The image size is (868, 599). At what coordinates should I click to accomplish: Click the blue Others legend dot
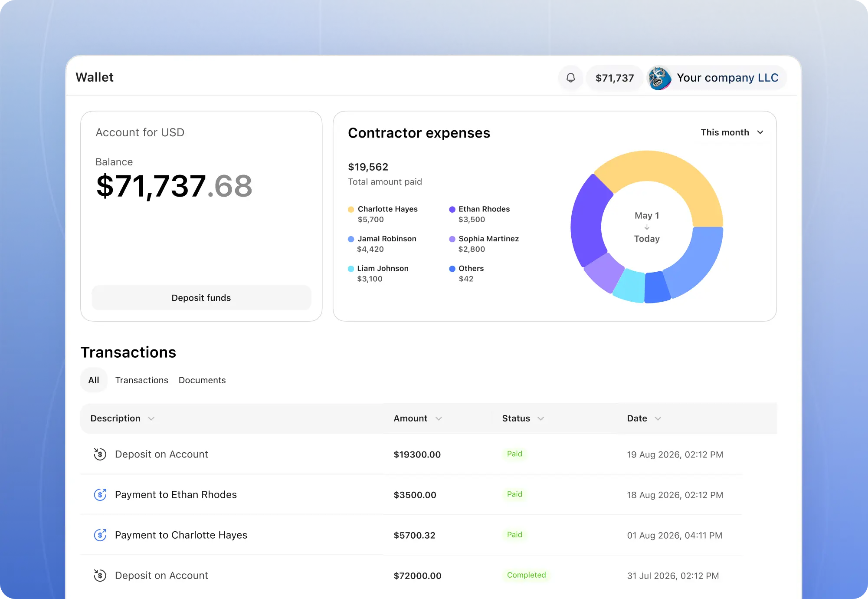pyautogui.click(x=452, y=269)
